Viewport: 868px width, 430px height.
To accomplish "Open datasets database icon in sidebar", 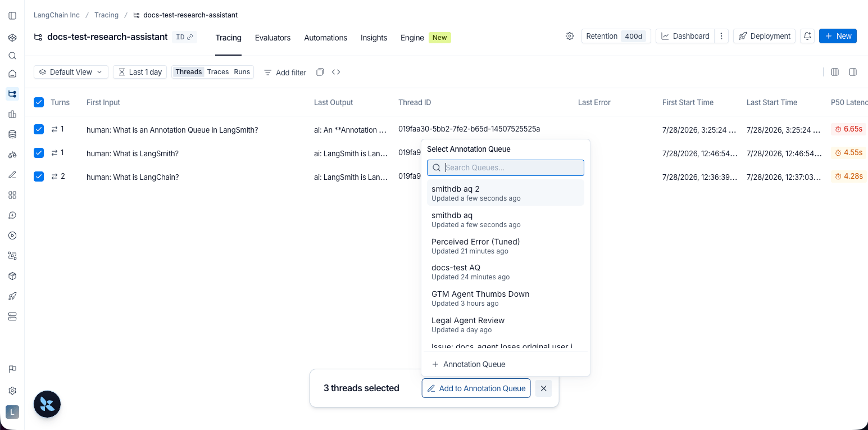I will point(12,134).
